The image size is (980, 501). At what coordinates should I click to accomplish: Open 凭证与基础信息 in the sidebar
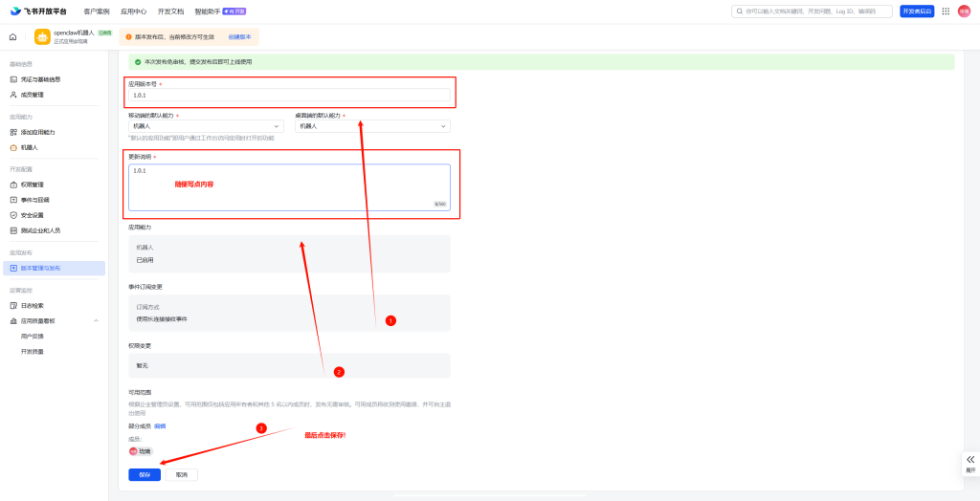40,79
